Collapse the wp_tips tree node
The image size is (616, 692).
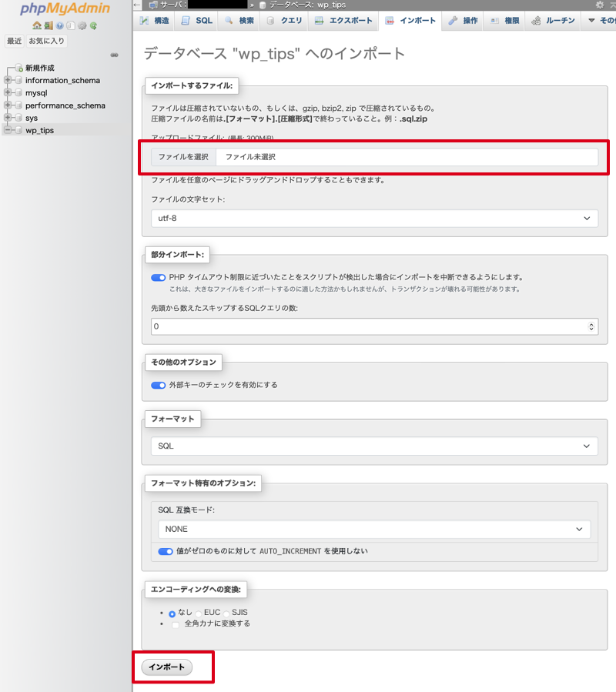[8, 130]
